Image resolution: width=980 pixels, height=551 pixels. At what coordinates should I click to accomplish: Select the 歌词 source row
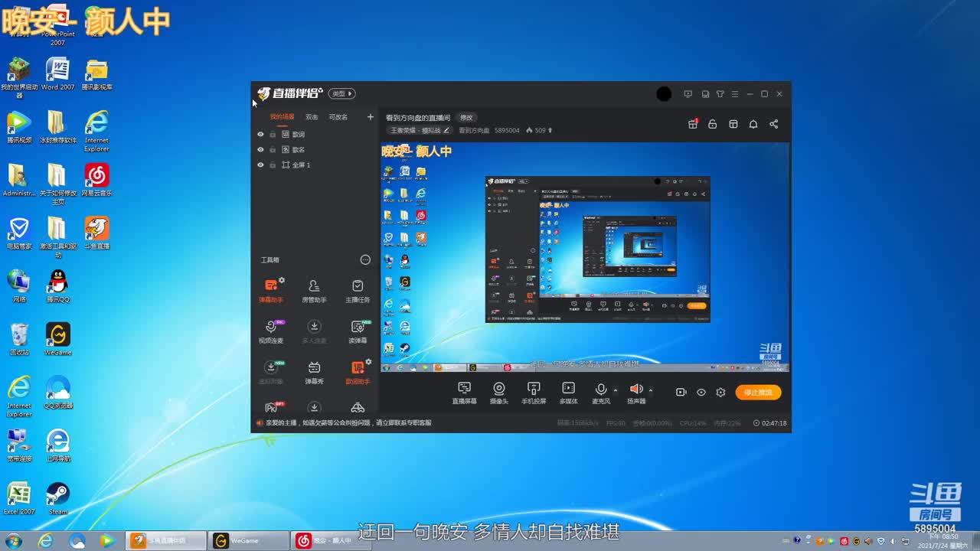point(315,134)
